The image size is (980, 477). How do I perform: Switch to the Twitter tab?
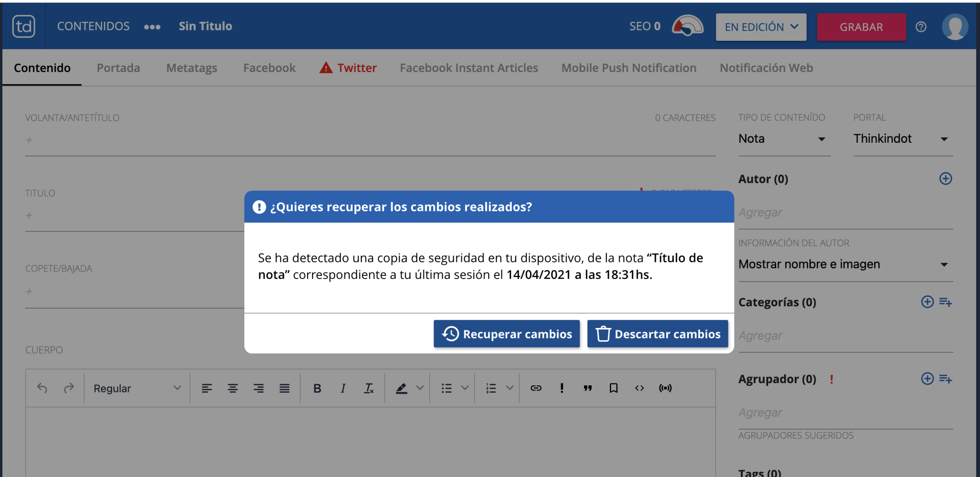tap(348, 68)
